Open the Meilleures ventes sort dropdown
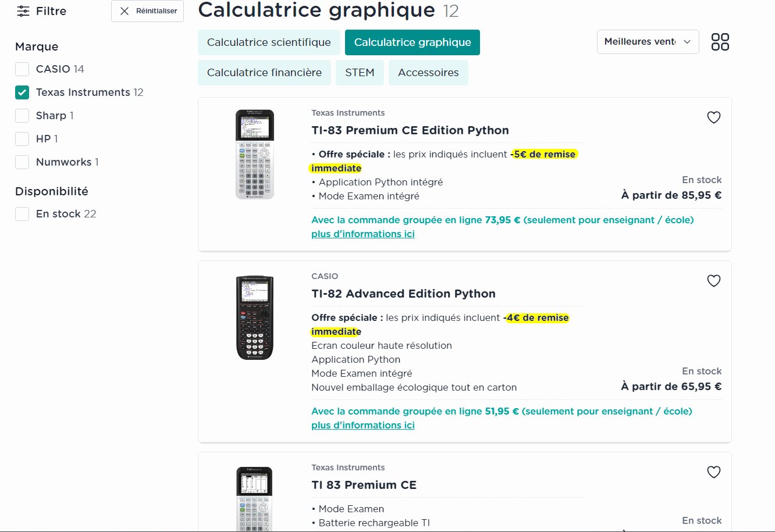775x532 pixels. 648,42
